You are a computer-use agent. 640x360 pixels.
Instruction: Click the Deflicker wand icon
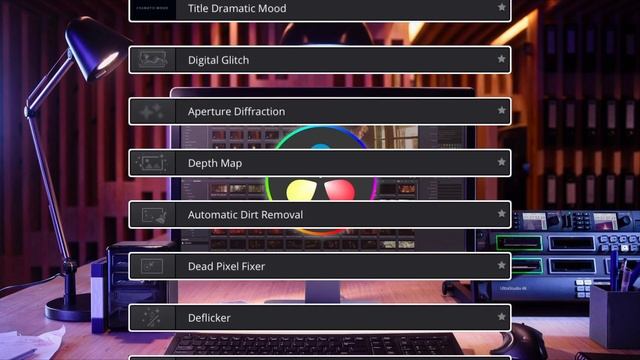point(151,318)
